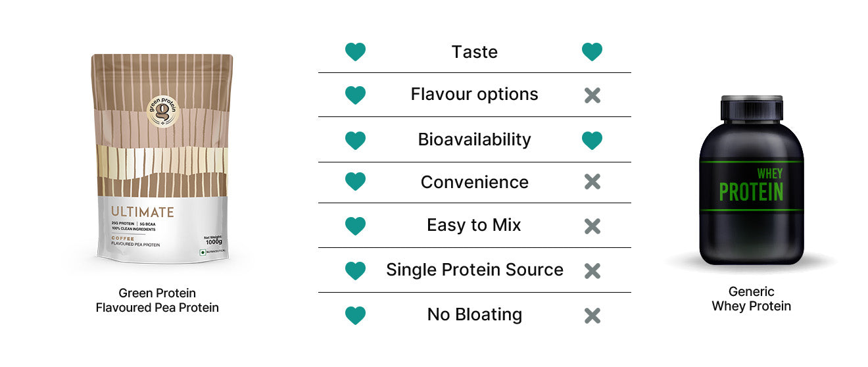Screen dimensions: 868x367
Task: Click the Generic Whey Protein caption
Action: [x=751, y=299]
